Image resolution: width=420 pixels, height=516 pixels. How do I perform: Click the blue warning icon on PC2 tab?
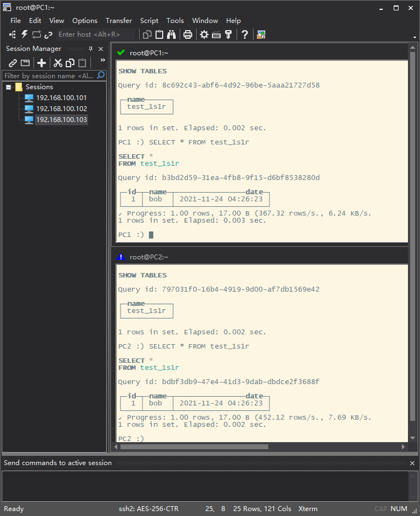point(121,257)
